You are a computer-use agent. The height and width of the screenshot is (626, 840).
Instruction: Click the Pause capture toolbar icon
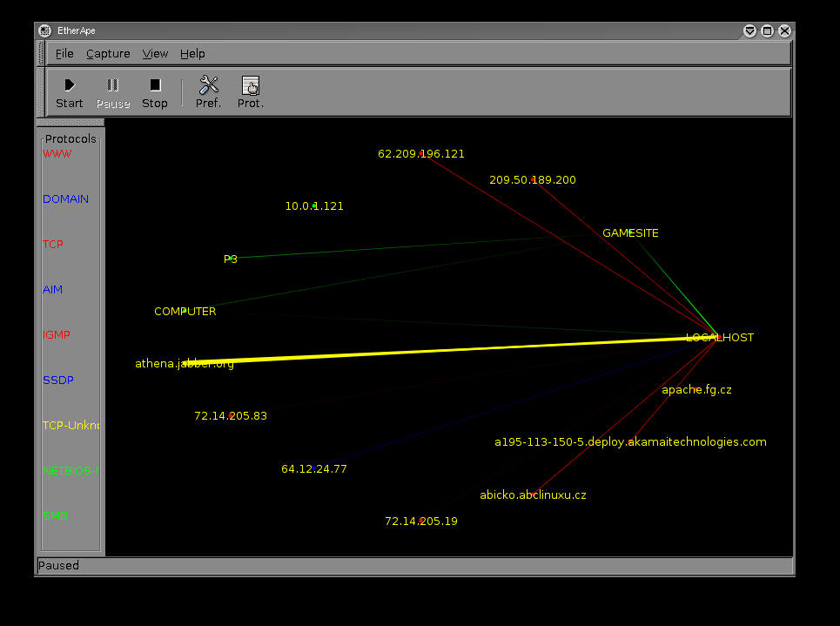point(112,85)
